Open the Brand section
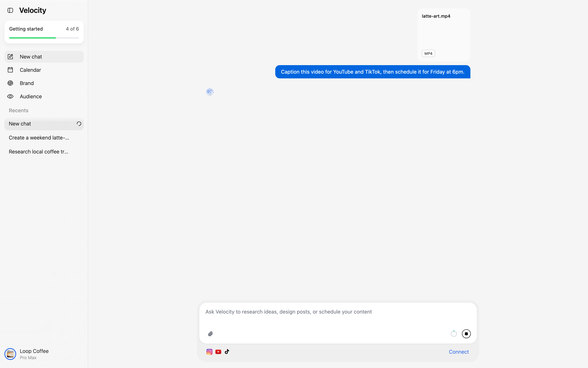 point(44,83)
